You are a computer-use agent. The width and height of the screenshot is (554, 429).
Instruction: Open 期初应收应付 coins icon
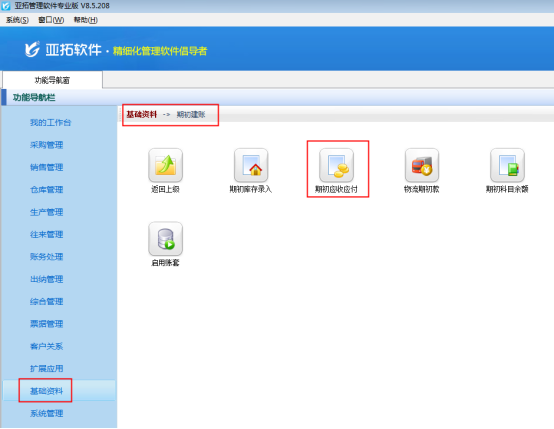(x=336, y=165)
